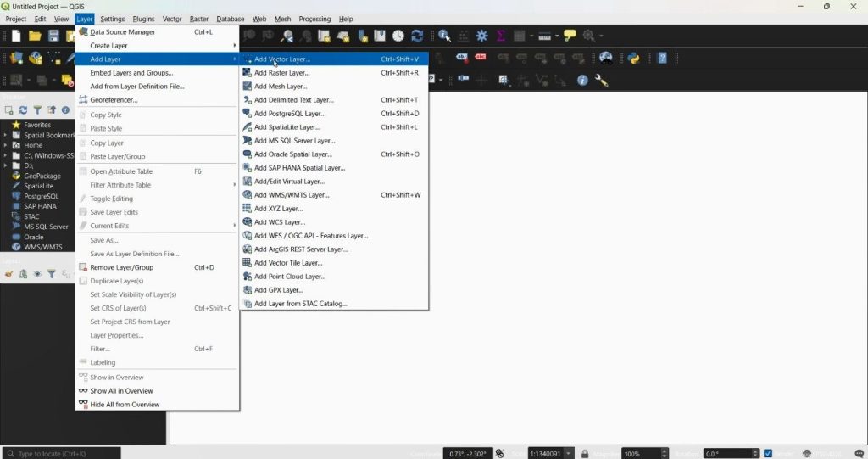The image size is (868, 459).
Task: Open the Current Edits submenu entry
Action: pos(157,226)
